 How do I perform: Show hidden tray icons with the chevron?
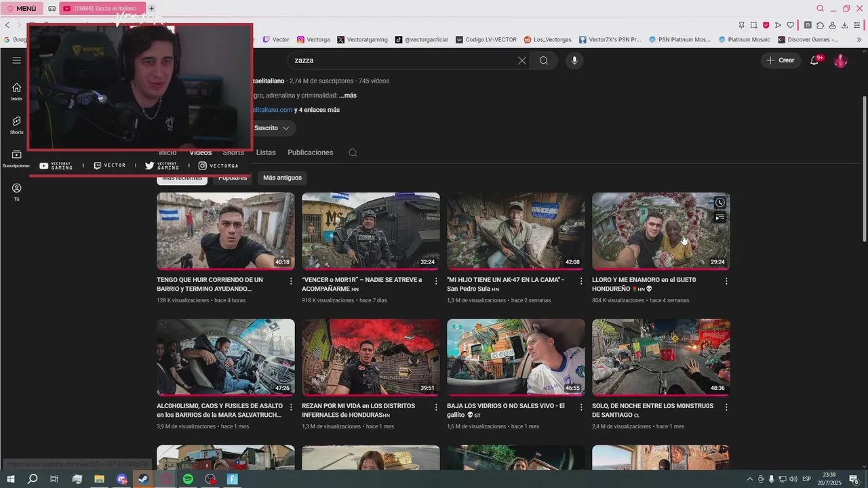749,479
